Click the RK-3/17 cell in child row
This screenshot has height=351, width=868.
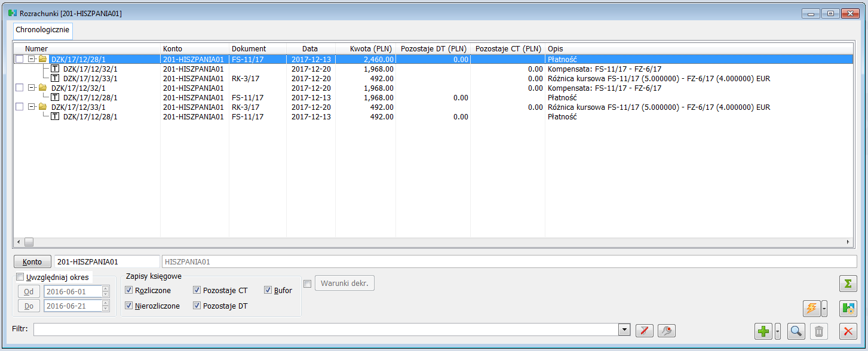(x=258, y=78)
